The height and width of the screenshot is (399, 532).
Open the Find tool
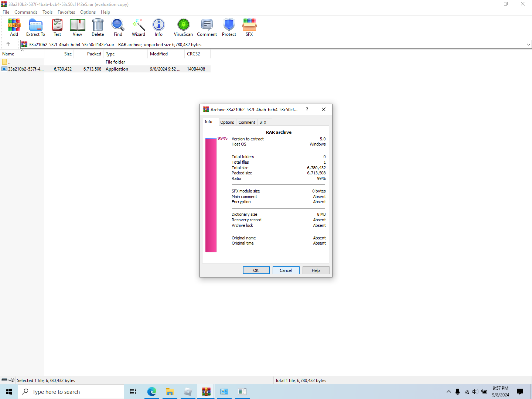[x=118, y=27]
